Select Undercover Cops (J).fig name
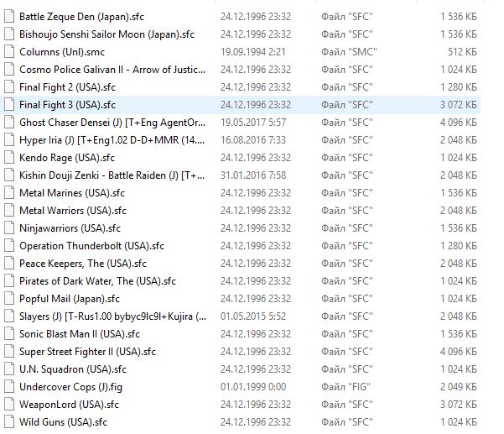Viewport: 504px width, 434px height. (70, 387)
